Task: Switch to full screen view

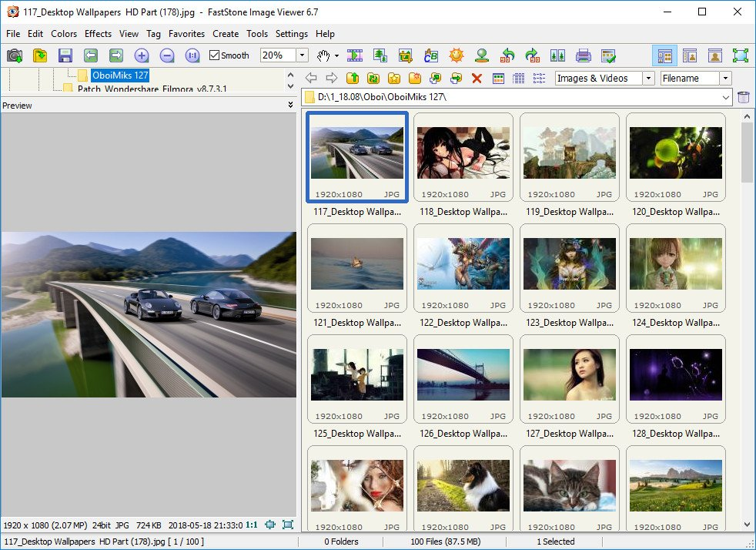Action: coord(741,55)
